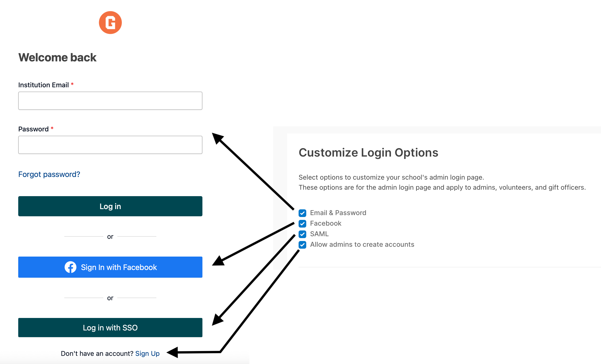601x364 pixels.
Task: Open the Forgot password link
Action: coord(49,174)
